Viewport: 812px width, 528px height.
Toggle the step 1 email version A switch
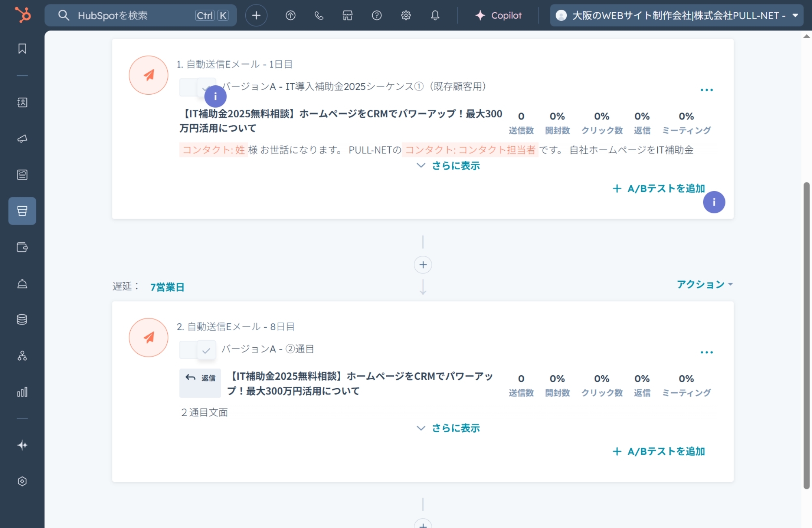(x=198, y=87)
